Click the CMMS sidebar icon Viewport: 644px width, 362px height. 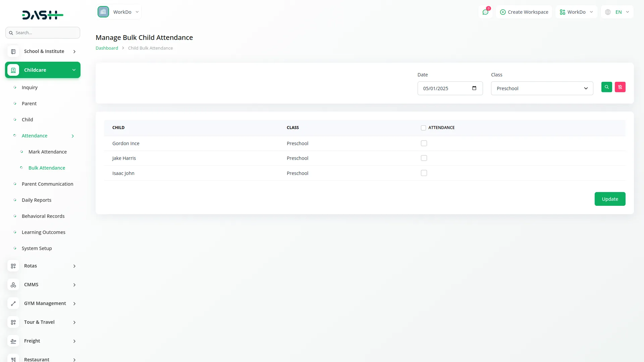[x=13, y=285]
